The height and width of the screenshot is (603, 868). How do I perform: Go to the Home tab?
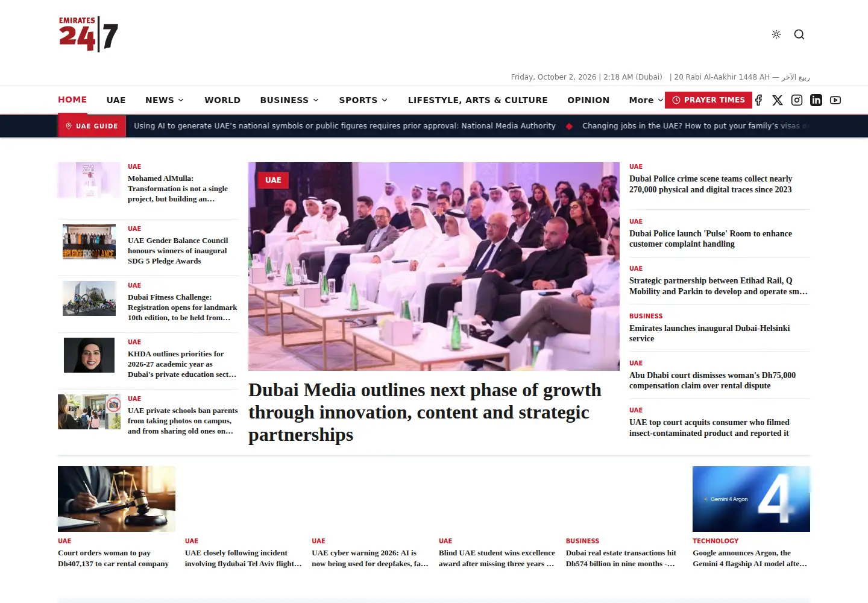coord(72,99)
